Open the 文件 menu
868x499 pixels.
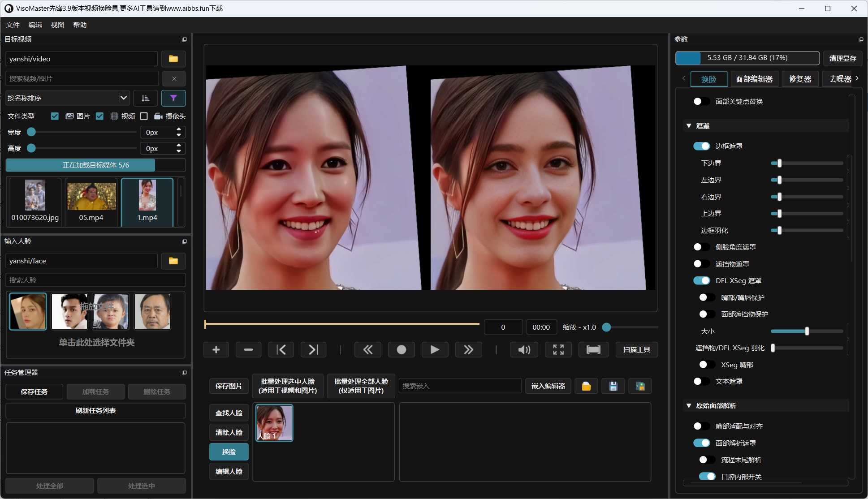[x=13, y=25]
